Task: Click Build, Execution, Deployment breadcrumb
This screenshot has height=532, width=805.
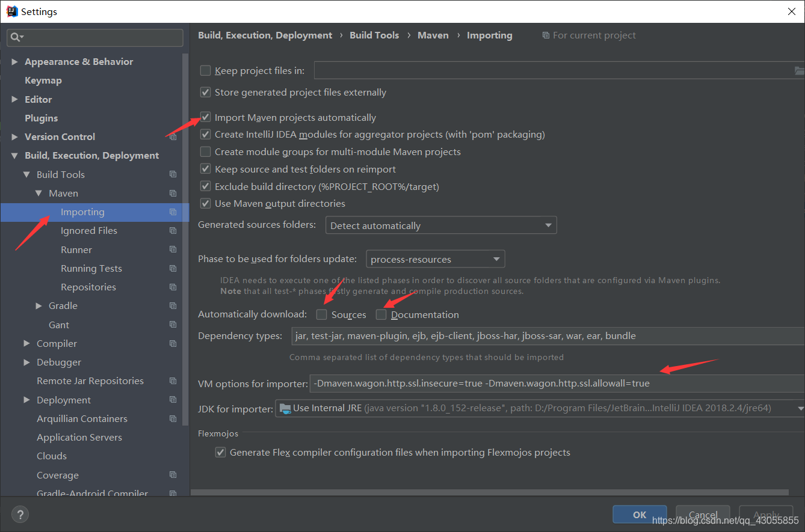Action: click(265, 35)
